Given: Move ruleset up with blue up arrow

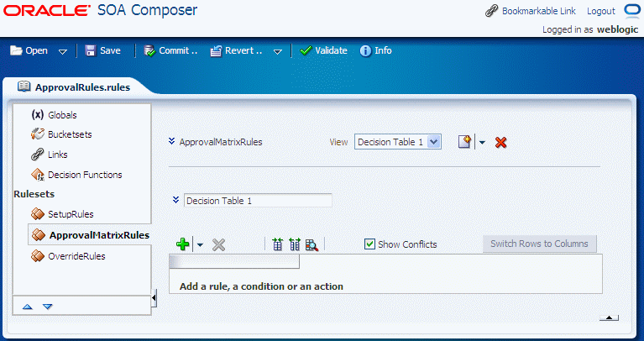Looking at the screenshot, I should pos(27,307).
